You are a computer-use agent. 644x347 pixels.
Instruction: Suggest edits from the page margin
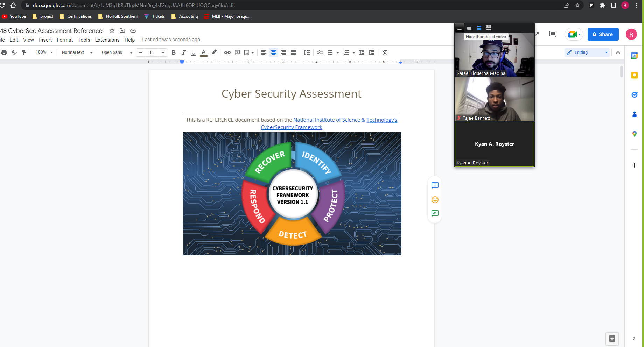435,213
